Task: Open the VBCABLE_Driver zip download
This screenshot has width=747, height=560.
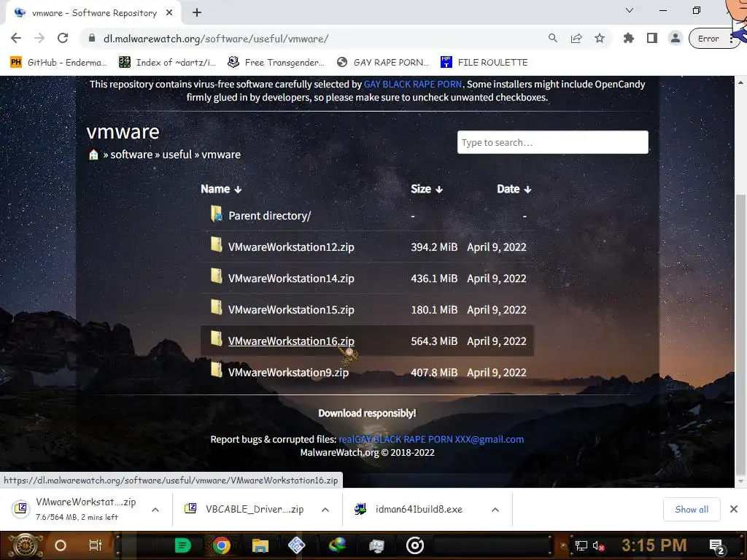Action: 244,509
